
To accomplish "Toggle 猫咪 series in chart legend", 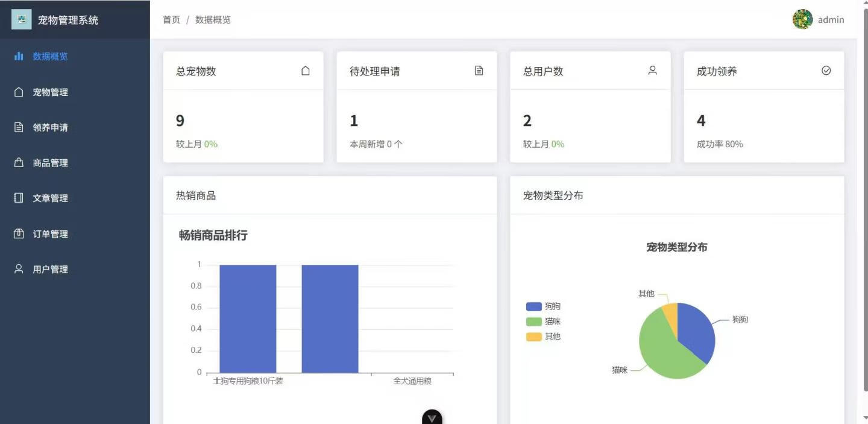I will [543, 321].
